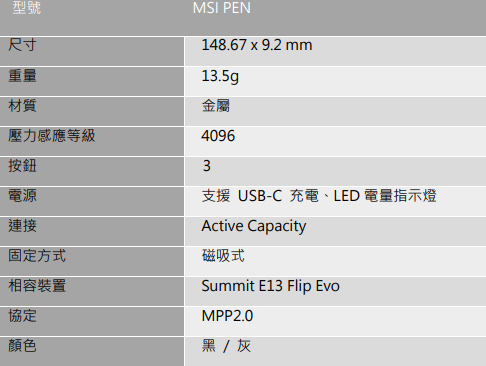Screen dimensions: 486x366
Task: Click the 按鈕 row label
Action: point(22,166)
